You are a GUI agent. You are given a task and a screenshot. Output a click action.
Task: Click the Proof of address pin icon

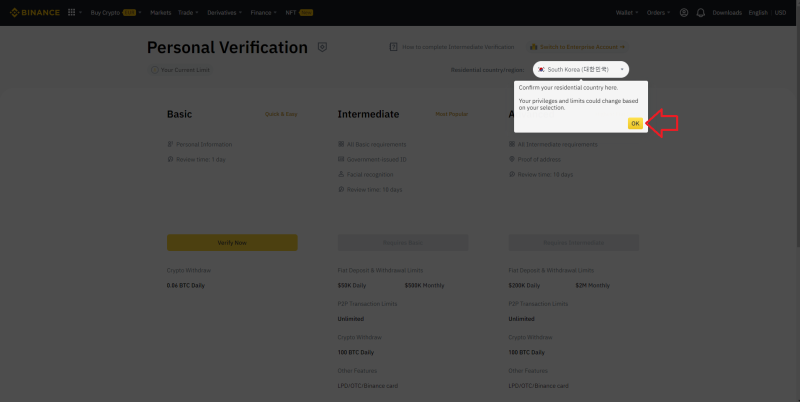click(x=512, y=159)
